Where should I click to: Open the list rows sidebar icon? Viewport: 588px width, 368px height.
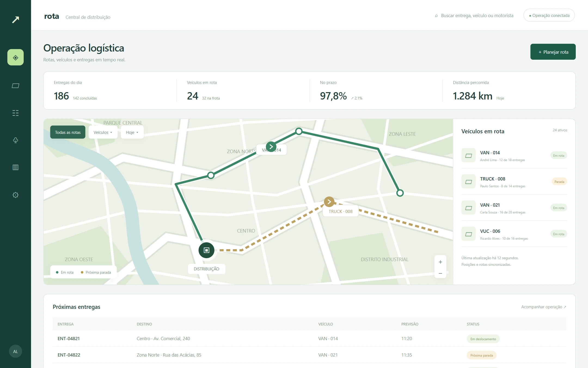point(16,113)
